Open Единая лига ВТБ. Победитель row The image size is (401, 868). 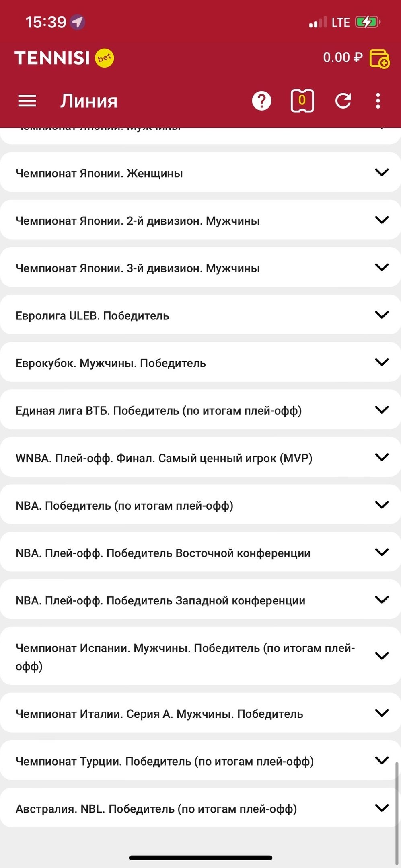[159, 411]
